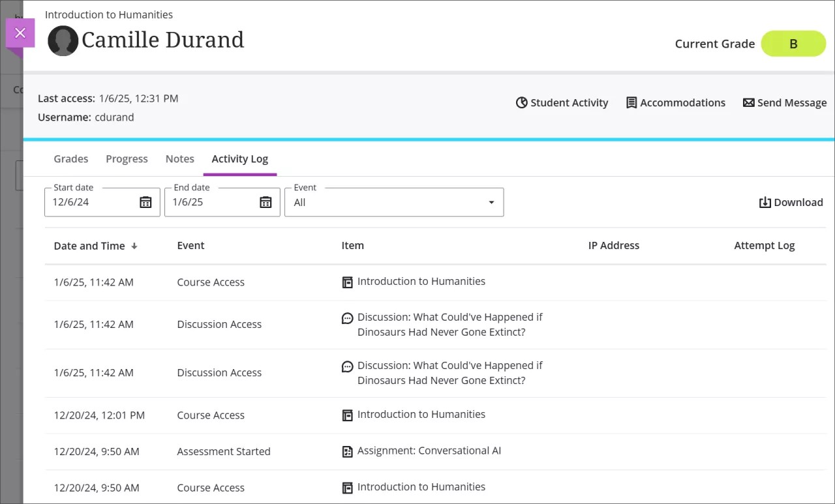This screenshot has height=504, width=835.
Task: Toggle the Date and Time sort arrow
Action: click(134, 246)
